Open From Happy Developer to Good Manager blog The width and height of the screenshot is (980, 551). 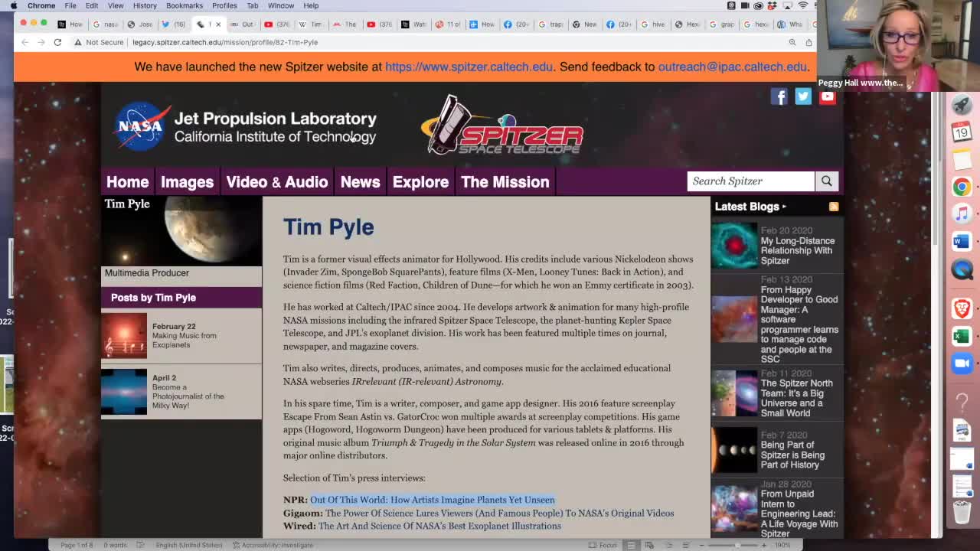coord(799,324)
